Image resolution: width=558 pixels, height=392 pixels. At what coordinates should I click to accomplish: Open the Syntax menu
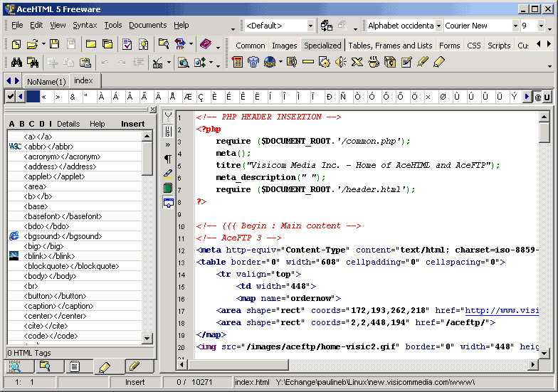click(x=85, y=26)
